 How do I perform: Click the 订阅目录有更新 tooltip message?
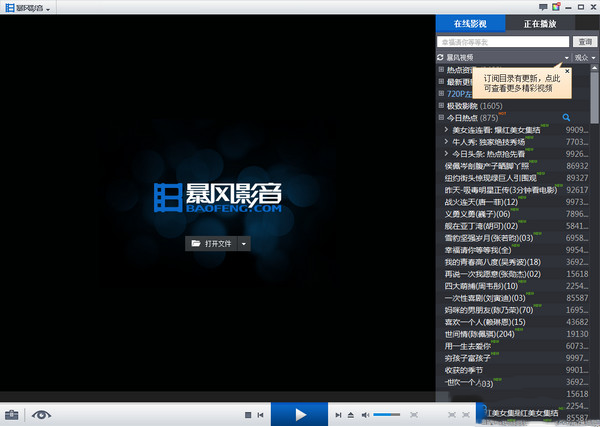pos(522,83)
